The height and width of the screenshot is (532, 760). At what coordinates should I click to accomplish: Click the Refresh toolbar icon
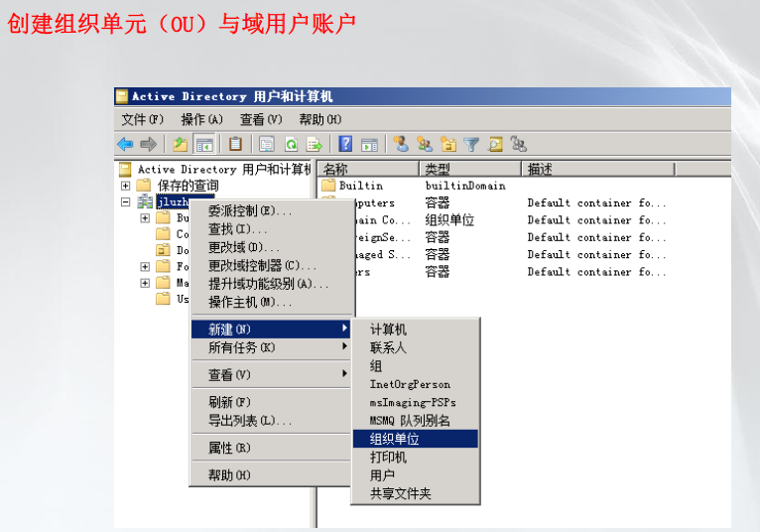[292, 144]
